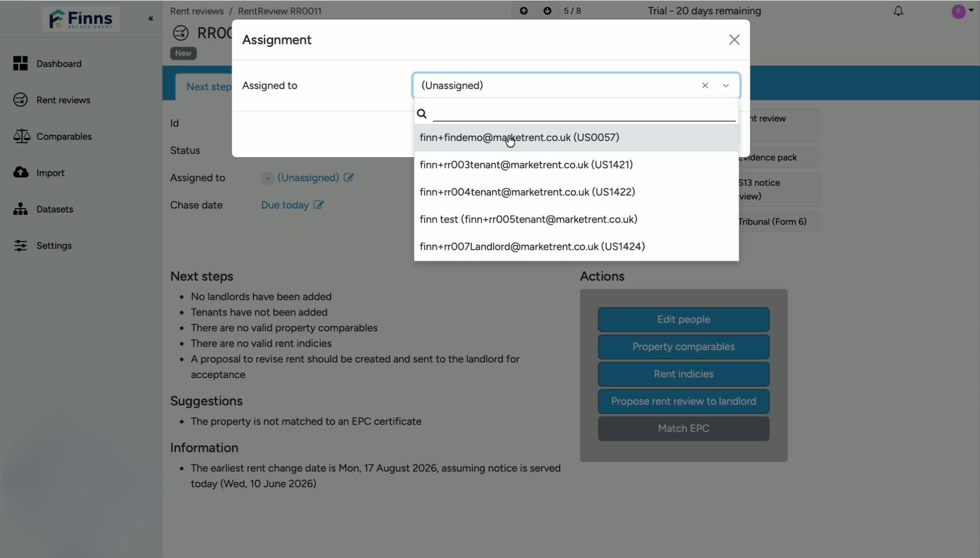Select finn+rr004tenant@marketrent.co.uk (US1422)
The width and height of the screenshot is (980, 558).
(x=576, y=192)
